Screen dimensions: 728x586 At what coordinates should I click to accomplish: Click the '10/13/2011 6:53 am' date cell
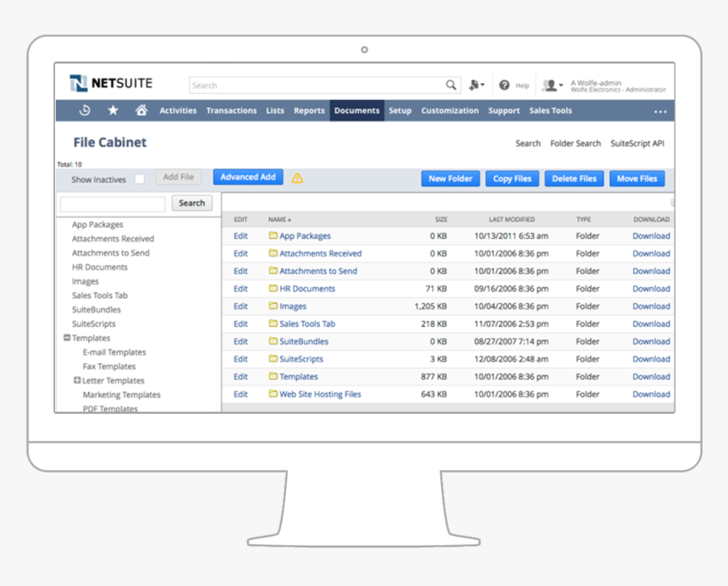[511, 235]
